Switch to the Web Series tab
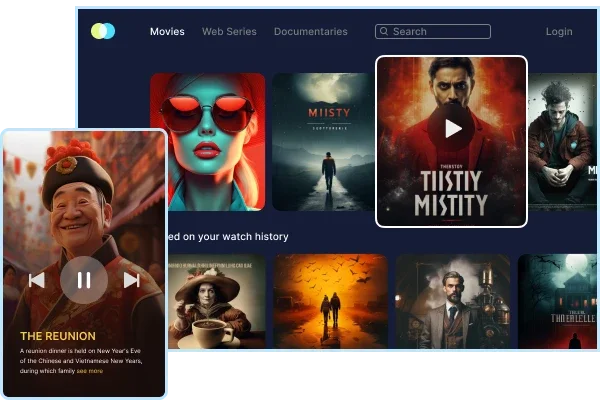The width and height of the screenshot is (600, 400). [229, 32]
